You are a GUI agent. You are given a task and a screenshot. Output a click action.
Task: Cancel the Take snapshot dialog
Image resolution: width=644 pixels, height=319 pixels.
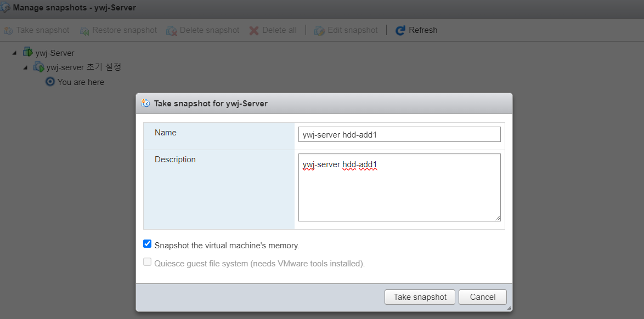[483, 297]
